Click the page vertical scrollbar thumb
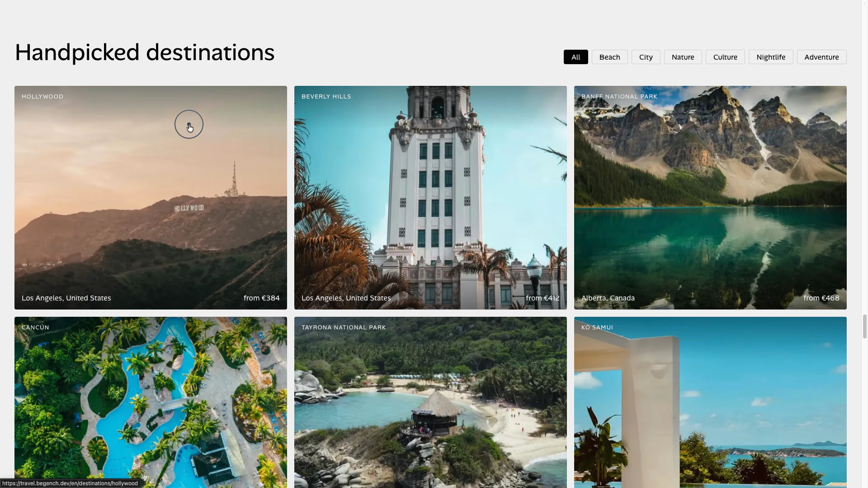 click(x=864, y=326)
